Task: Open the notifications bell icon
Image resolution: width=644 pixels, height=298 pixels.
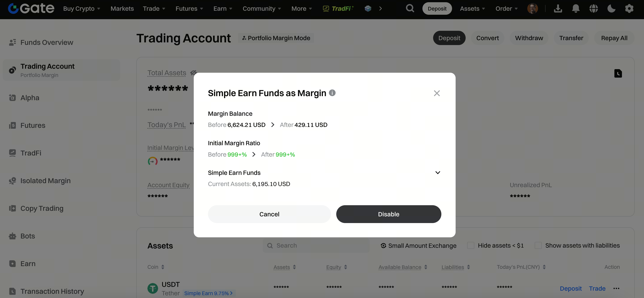Action: pyautogui.click(x=575, y=8)
